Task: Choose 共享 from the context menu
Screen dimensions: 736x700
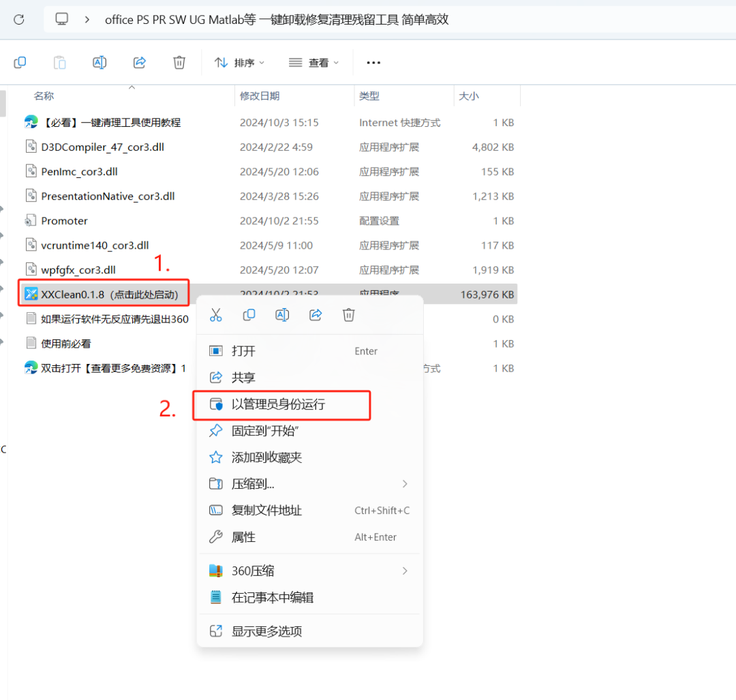Action: pyautogui.click(x=310, y=378)
